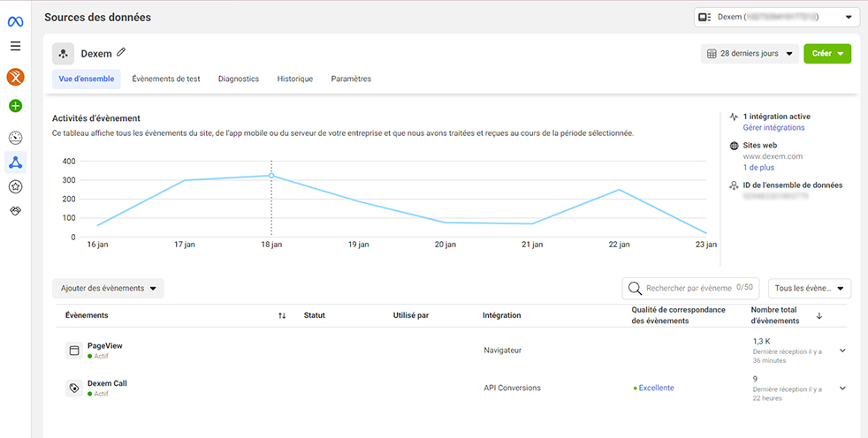Expand the Dexem Call row chevron
The width and height of the screenshot is (868, 438).
(x=842, y=389)
